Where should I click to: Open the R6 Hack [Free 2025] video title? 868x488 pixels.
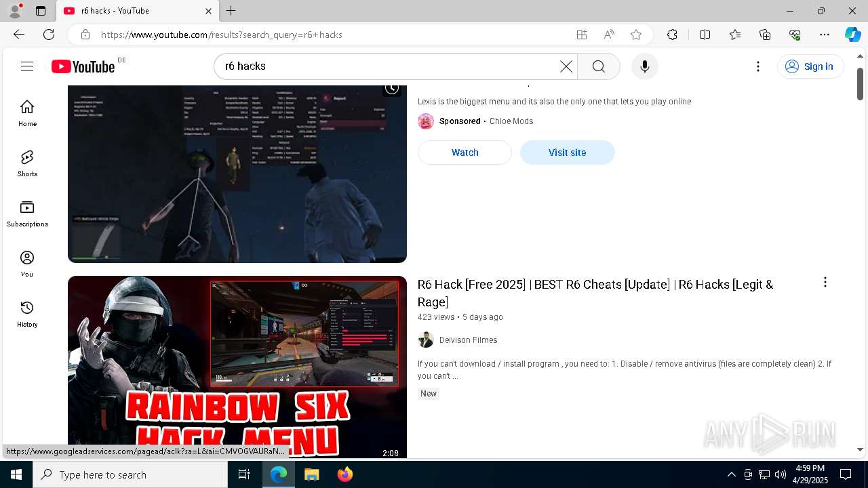tap(595, 293)
